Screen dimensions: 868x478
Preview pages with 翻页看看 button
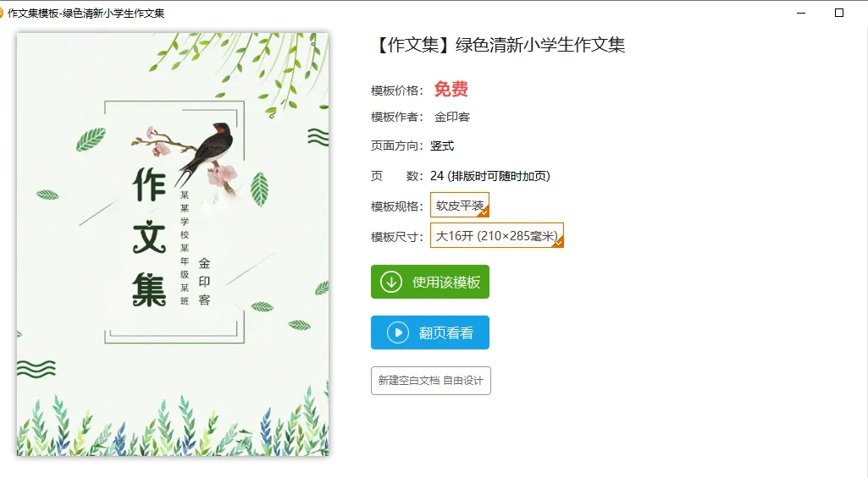(430, 332)
